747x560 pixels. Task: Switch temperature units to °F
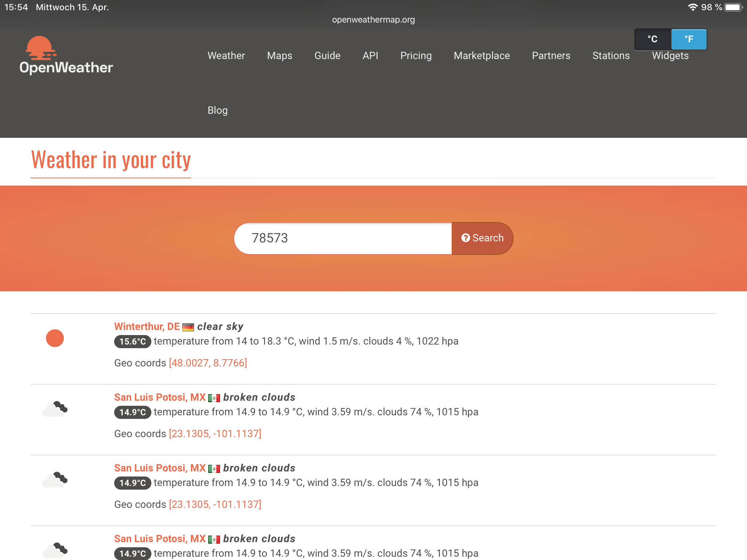(x=689, y=39)
